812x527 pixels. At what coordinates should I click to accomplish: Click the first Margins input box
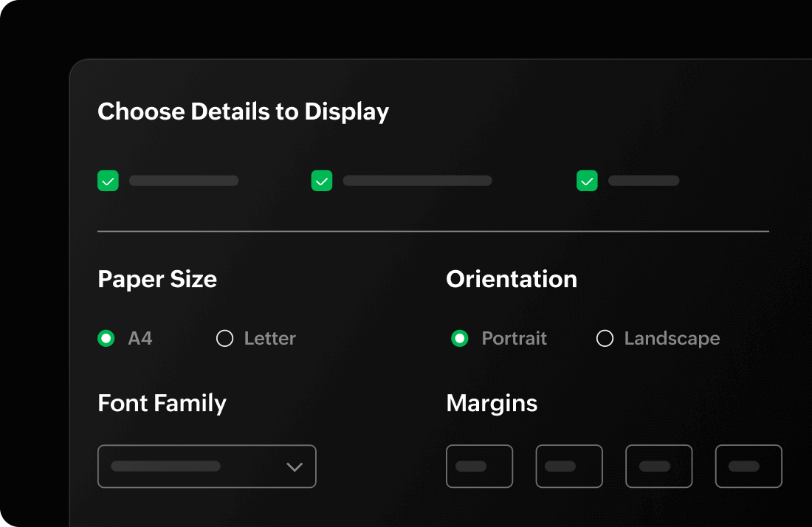tap(479, 466)
